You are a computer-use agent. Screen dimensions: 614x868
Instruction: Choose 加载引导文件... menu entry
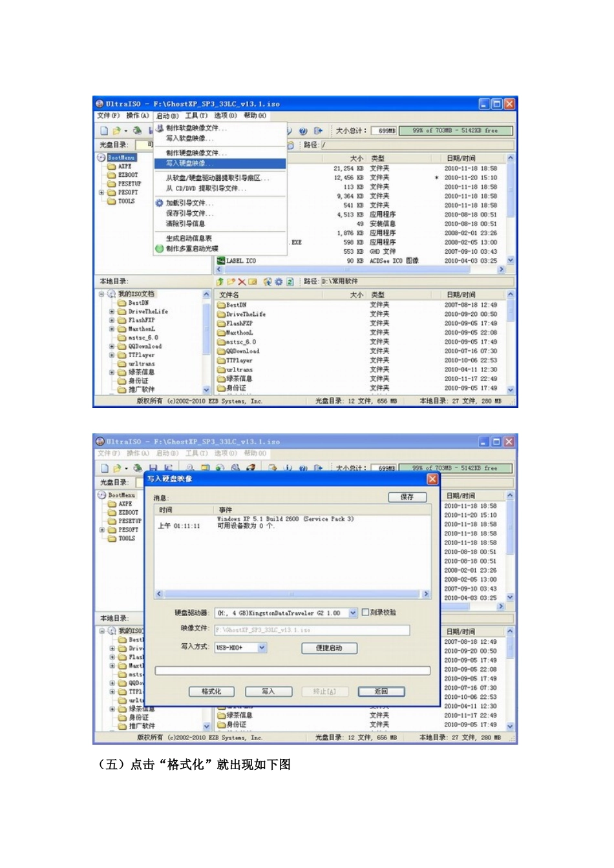pos(220,203)
